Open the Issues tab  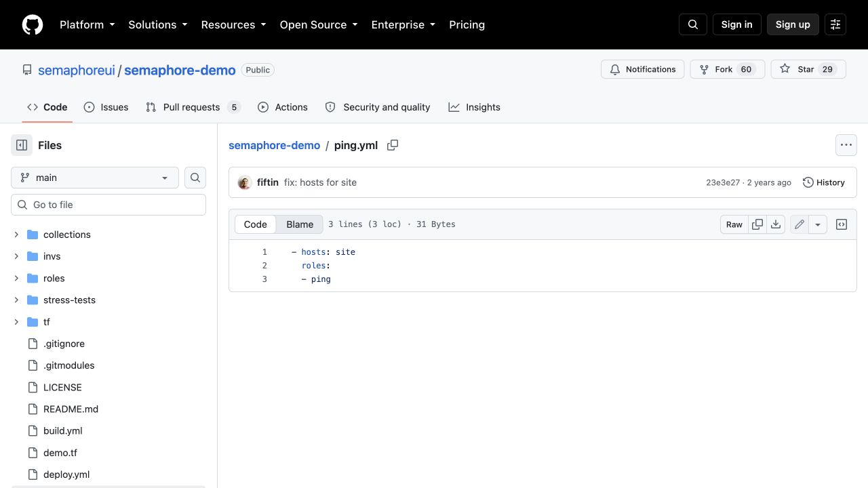point(106,107)
